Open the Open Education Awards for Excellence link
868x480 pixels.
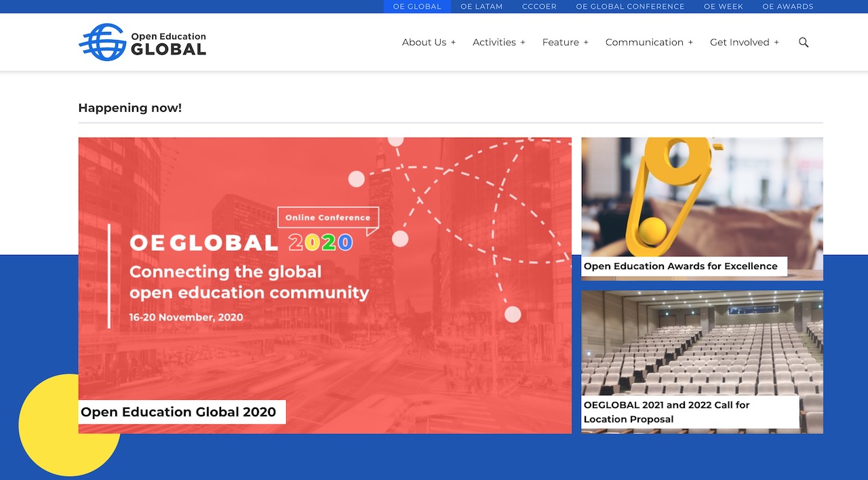pyautogui.click(x=681, y=266)
